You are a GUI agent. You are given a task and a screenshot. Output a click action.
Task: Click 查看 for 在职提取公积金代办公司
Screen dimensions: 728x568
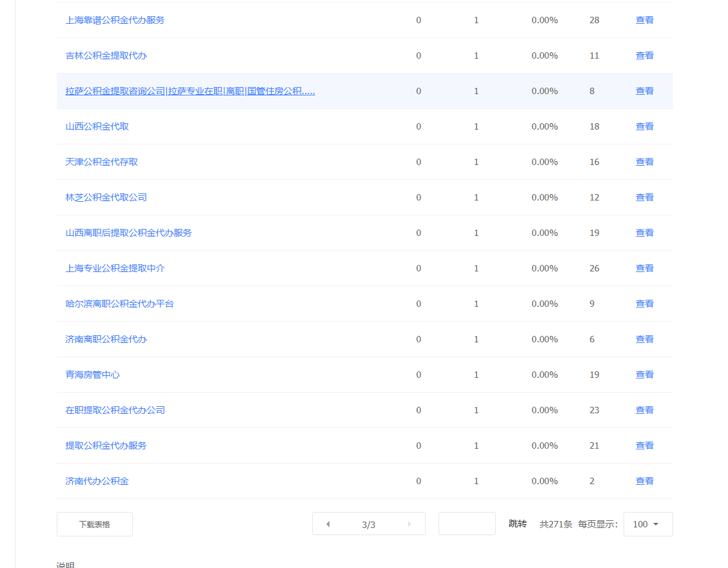click(644, 410)
